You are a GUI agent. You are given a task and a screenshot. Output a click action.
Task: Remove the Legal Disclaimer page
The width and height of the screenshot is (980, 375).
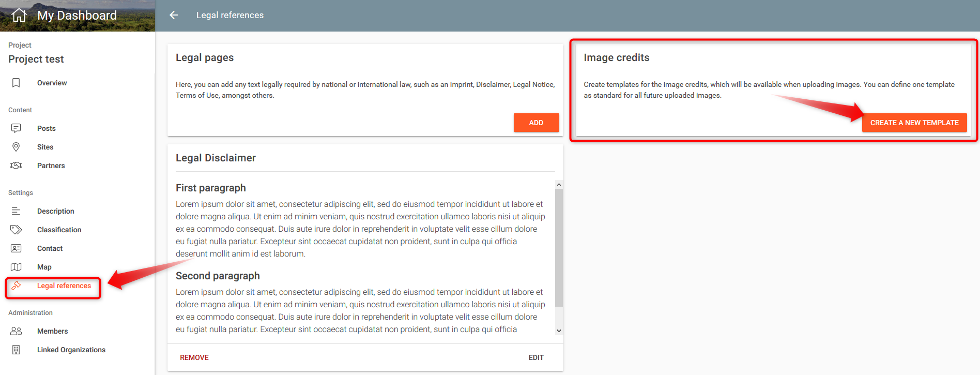tap(194, 357)
